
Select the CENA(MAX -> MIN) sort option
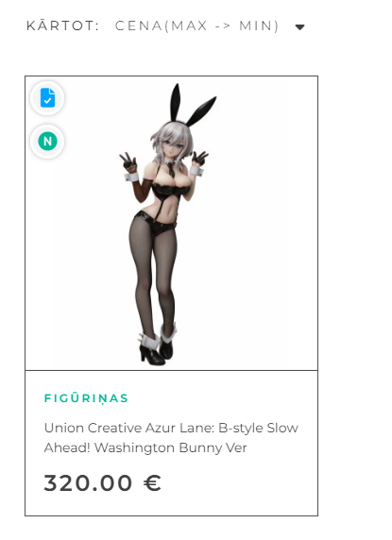tap(196, 25)
